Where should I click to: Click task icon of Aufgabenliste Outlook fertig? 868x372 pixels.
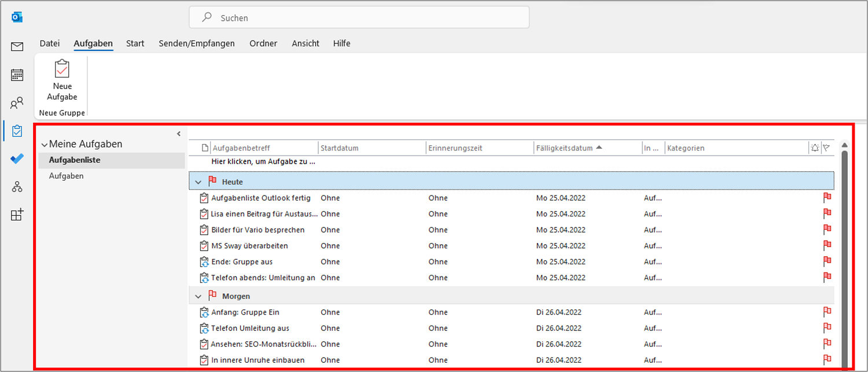point(204,198)
